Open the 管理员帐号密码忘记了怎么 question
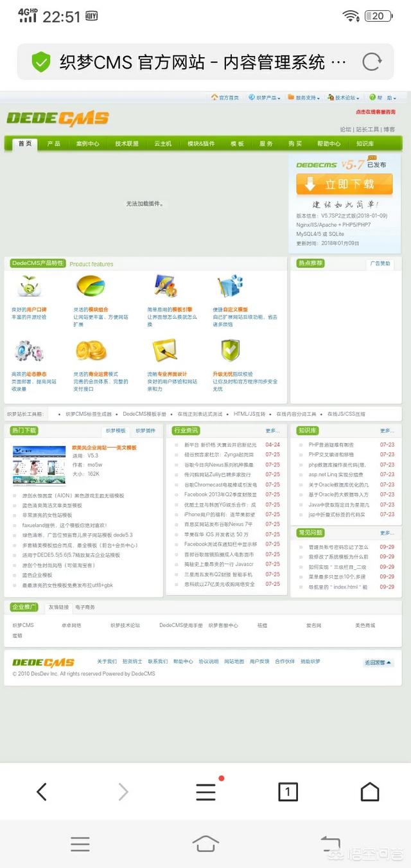Viewport: 411px width, 868px height. [x=338, y=547]
